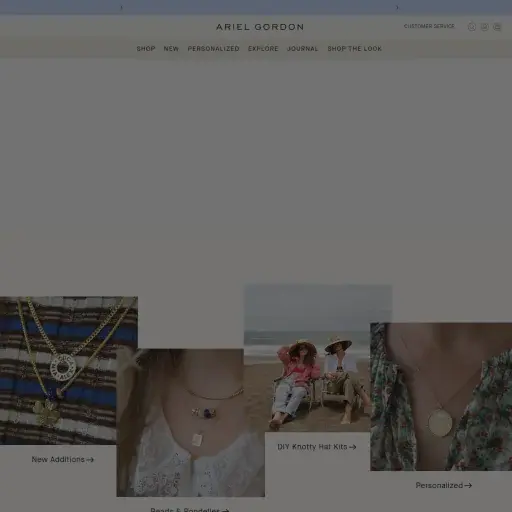Screen dimensions: 512x512
Task: Select the NEW menu item
Action: pos(171,49)
